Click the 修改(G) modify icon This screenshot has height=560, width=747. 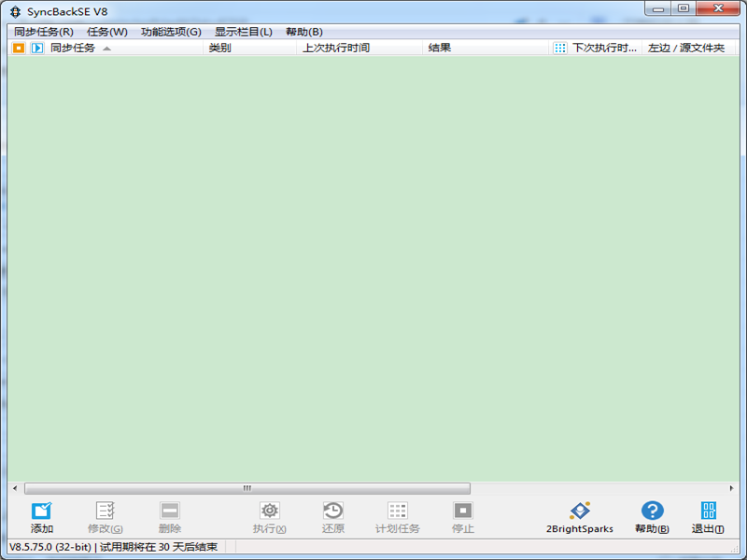(105, 511)
